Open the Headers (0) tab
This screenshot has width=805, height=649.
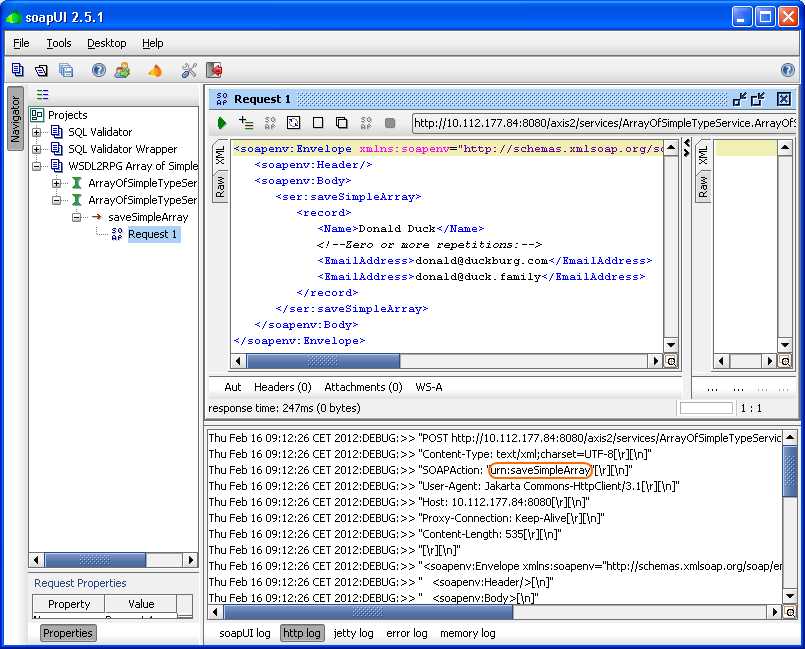pyautogui.click(x=283, y=387)
